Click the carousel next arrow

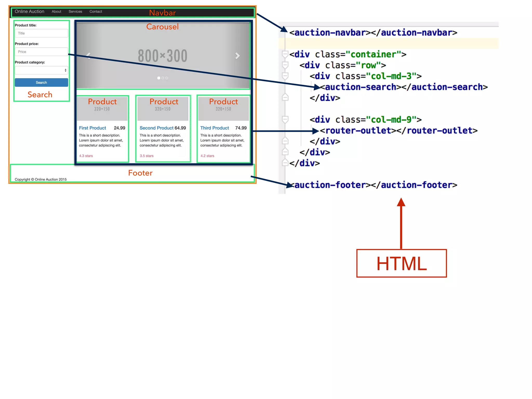(x=237, y=56)
